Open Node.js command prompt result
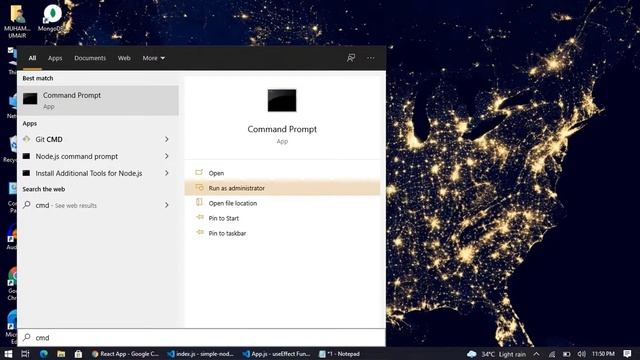The image size is (640, 360). coord(98,156)
